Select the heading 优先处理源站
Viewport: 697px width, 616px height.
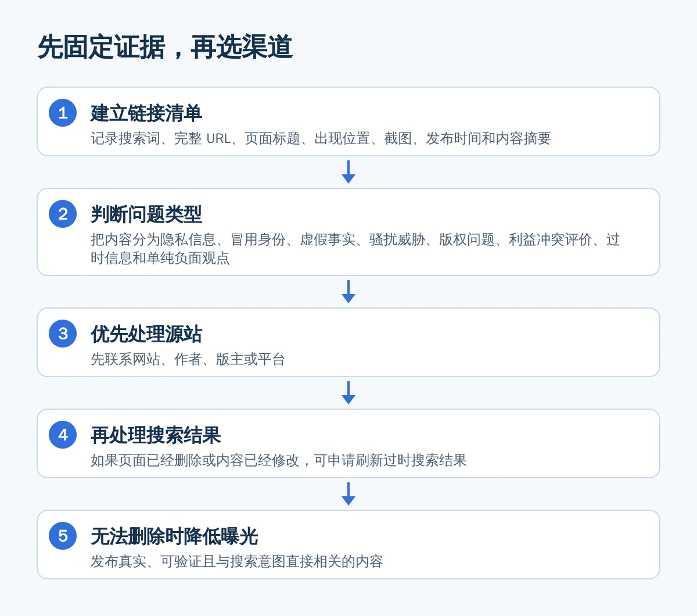[146, 334]
